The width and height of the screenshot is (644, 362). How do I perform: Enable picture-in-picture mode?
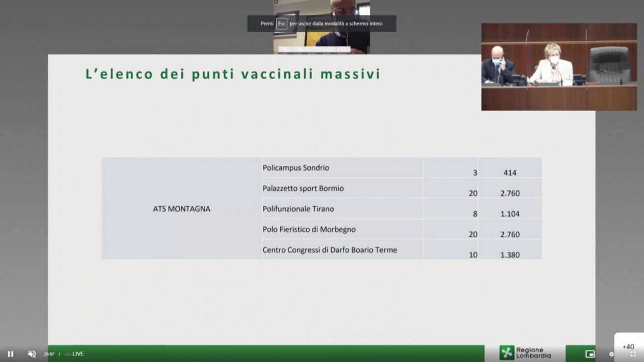[590, 354]
